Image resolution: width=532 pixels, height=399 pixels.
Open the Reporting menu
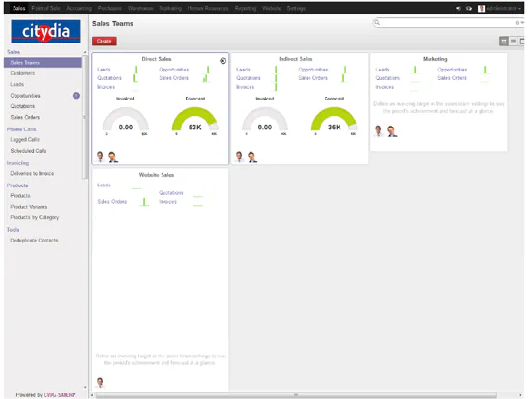point(246,8)
